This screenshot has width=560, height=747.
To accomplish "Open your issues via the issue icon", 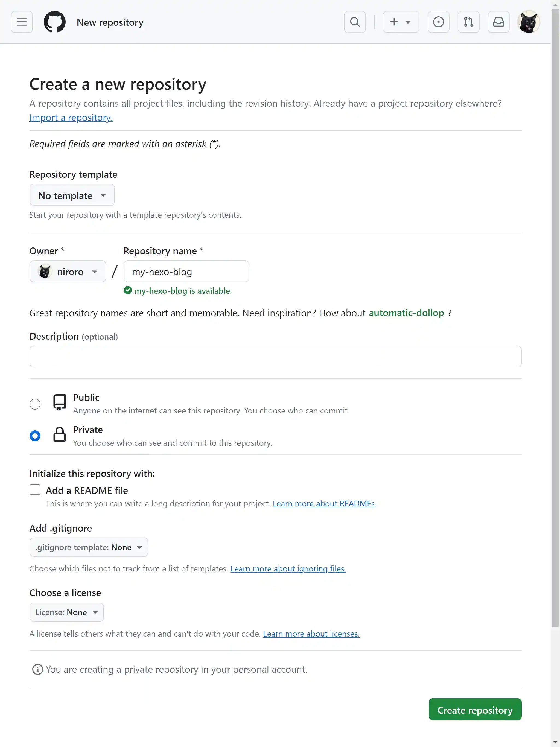I will (x=438, y=22).
